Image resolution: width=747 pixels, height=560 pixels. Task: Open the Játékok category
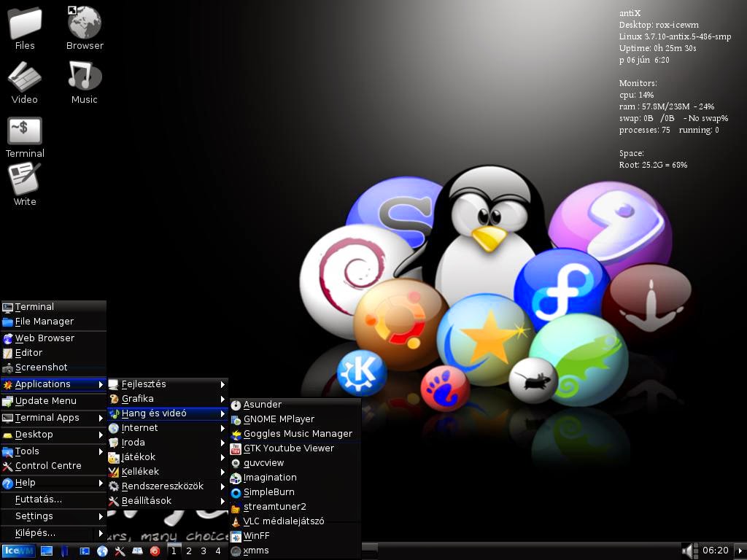pyautogui.click(x=168, y=457)
